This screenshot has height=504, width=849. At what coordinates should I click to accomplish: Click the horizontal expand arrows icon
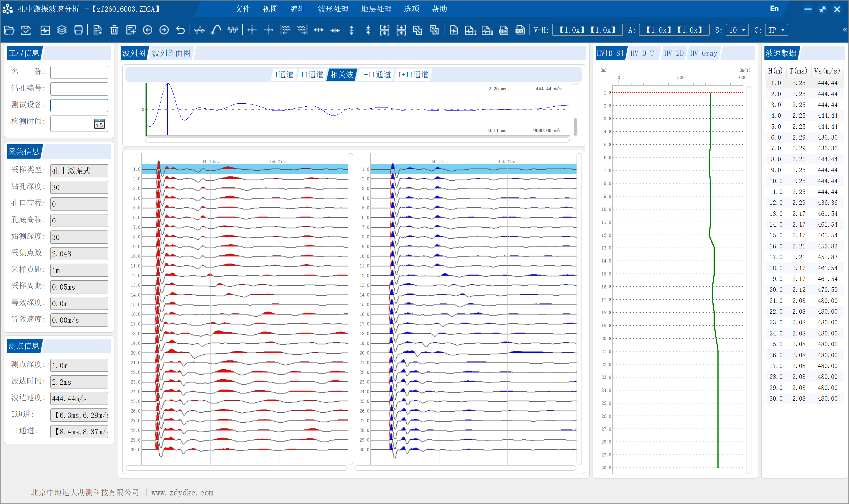[319, 30]
